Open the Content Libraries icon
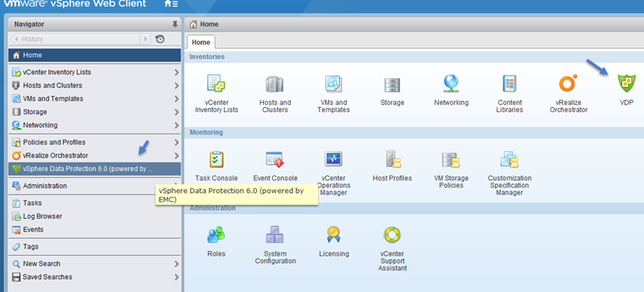644x292 pixels. [x=510, y=84]
